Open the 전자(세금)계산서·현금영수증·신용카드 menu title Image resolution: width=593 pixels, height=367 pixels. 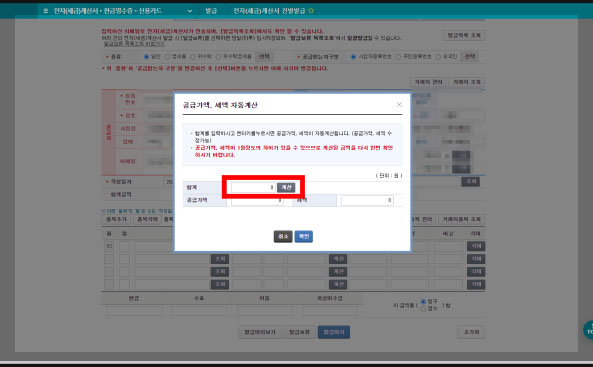[108, 11]
